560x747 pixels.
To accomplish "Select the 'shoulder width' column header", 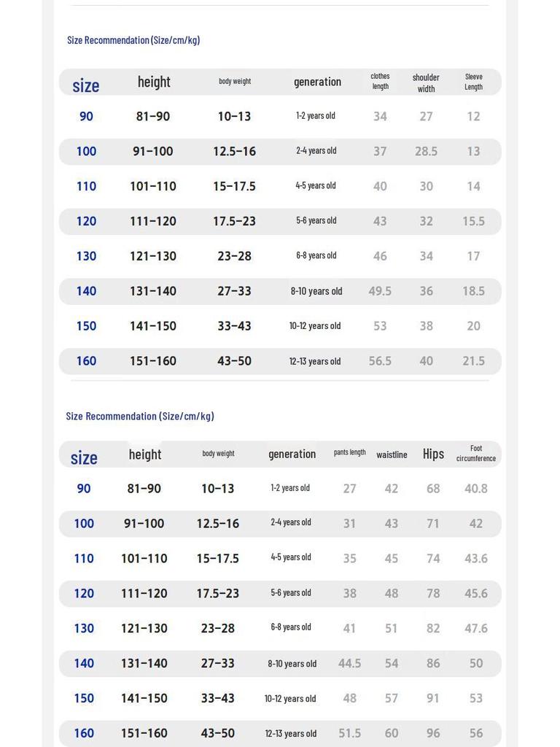I will coord(426,83).
